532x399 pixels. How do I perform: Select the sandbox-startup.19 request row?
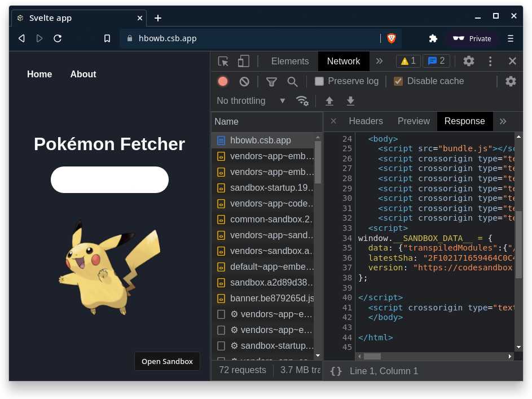pyautogui.click(x=263, y=187)
